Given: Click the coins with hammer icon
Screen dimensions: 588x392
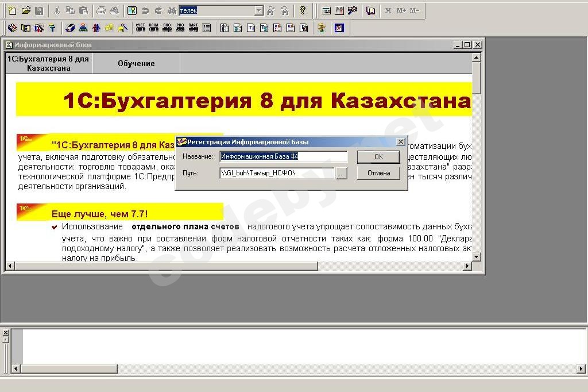Looking at the screenshot, I should click(x=123, y=28).
